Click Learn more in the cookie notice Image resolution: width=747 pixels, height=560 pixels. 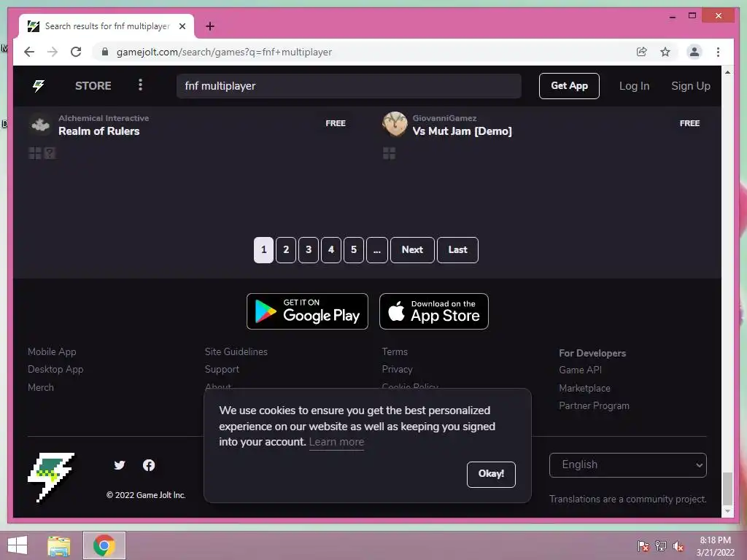coord(336,442)
